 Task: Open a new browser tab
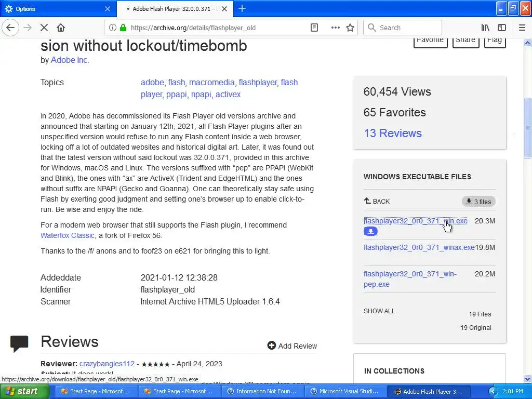[242, 8]
